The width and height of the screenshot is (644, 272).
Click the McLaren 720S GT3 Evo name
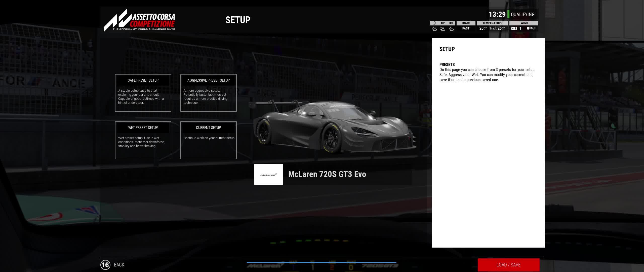click(x=327, y=174)
